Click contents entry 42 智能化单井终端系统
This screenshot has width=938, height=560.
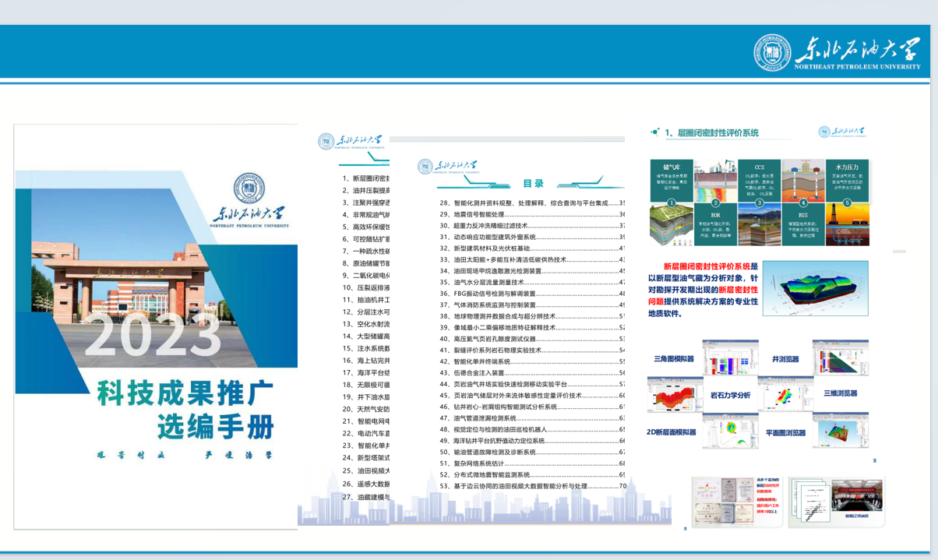(533, 361)
